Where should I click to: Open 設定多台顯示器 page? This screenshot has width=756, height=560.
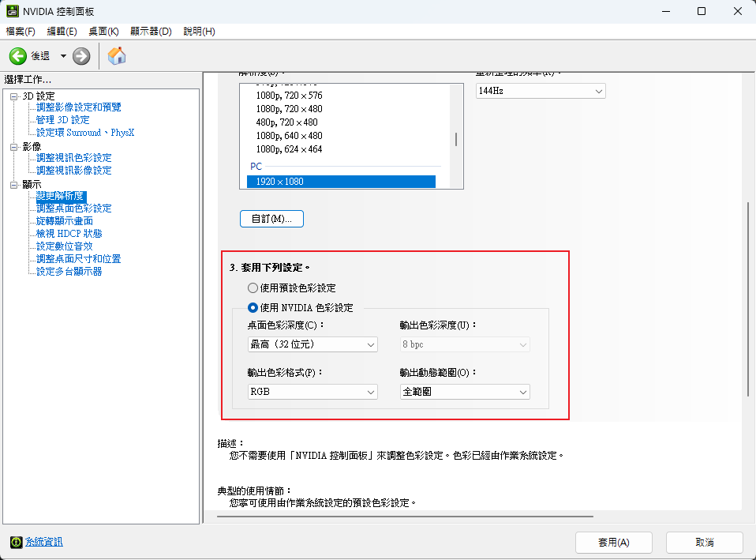coord(69,271)
